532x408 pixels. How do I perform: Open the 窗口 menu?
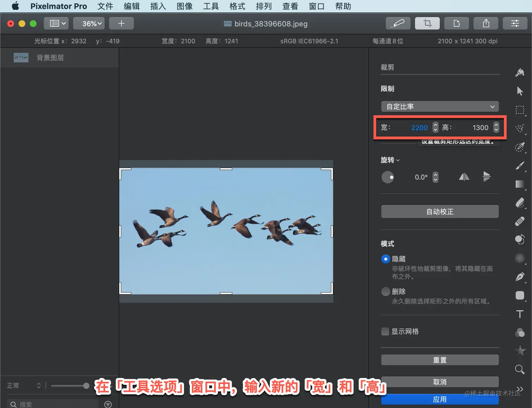(316, 6)
